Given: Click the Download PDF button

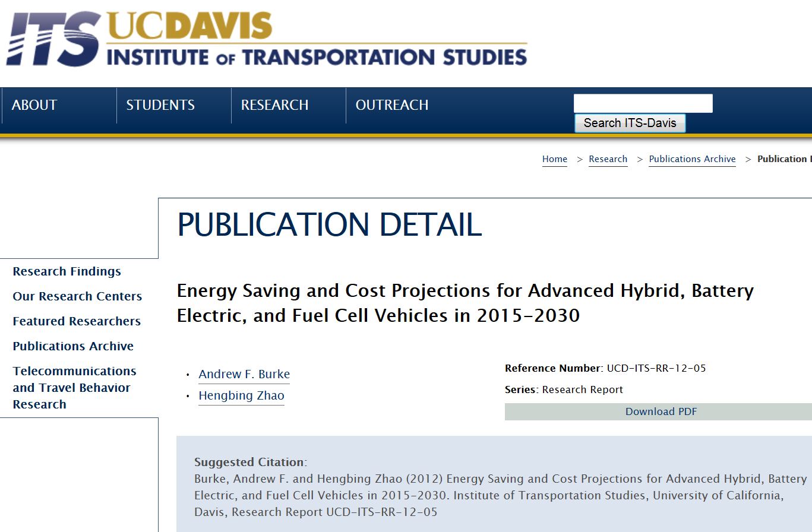Looking at the screenshot, I should click(x=661, y=411).
